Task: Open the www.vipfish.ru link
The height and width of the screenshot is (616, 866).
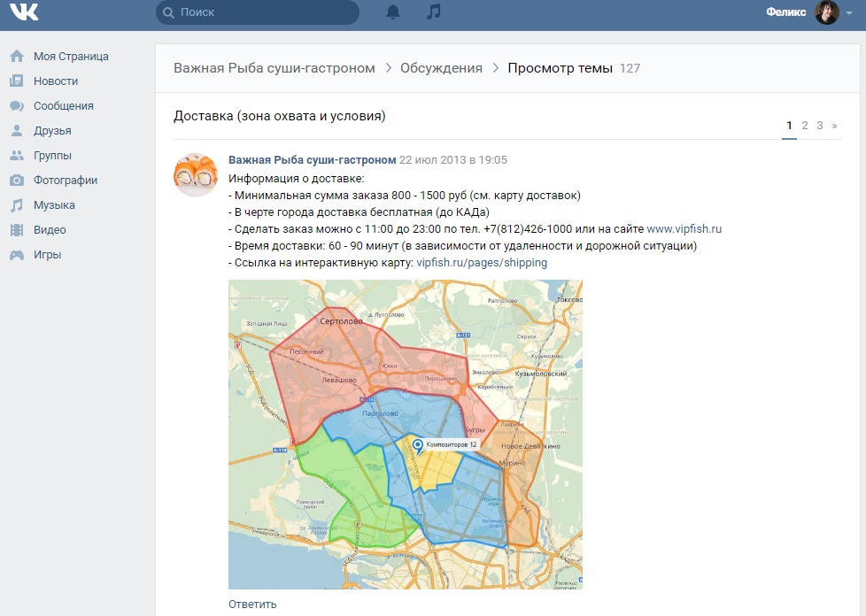Action: (x=684, y=229)
